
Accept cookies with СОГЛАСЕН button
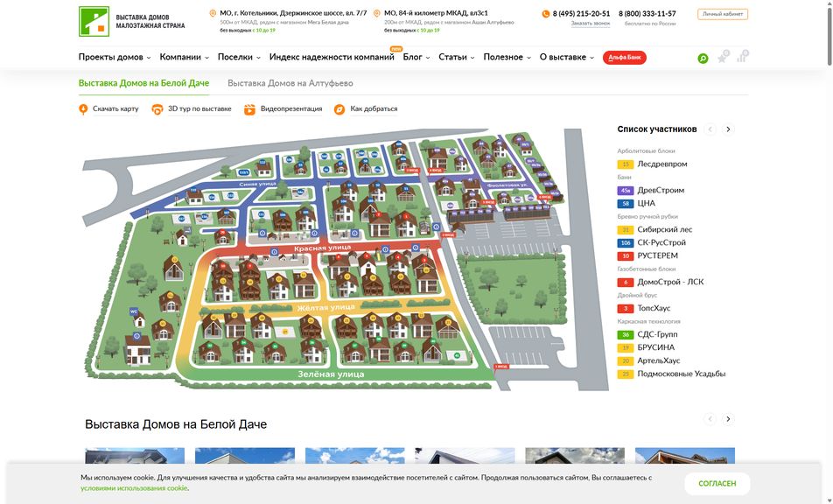[717, 483]
